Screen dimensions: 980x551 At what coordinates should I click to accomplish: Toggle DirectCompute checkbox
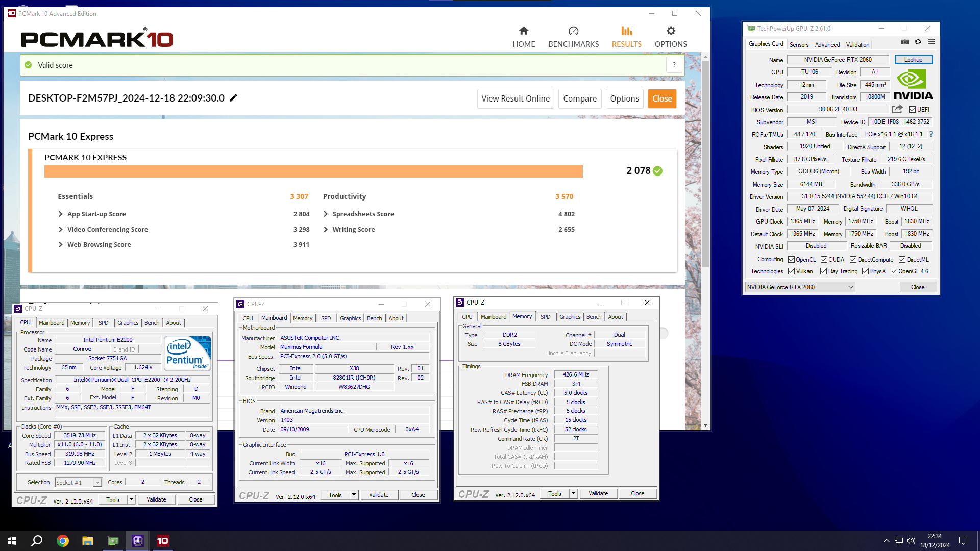tap(853, 260)
